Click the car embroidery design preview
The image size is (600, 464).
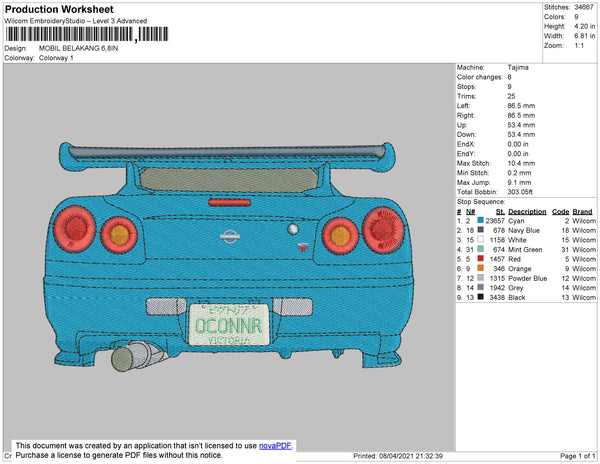(x=229, y=256)
